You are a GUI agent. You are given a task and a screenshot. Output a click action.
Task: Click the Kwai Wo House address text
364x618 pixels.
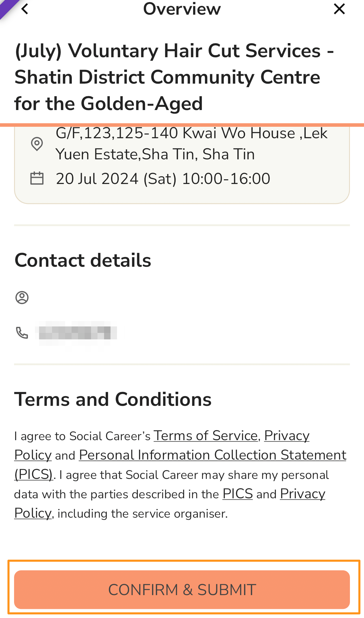pos(192,143)
